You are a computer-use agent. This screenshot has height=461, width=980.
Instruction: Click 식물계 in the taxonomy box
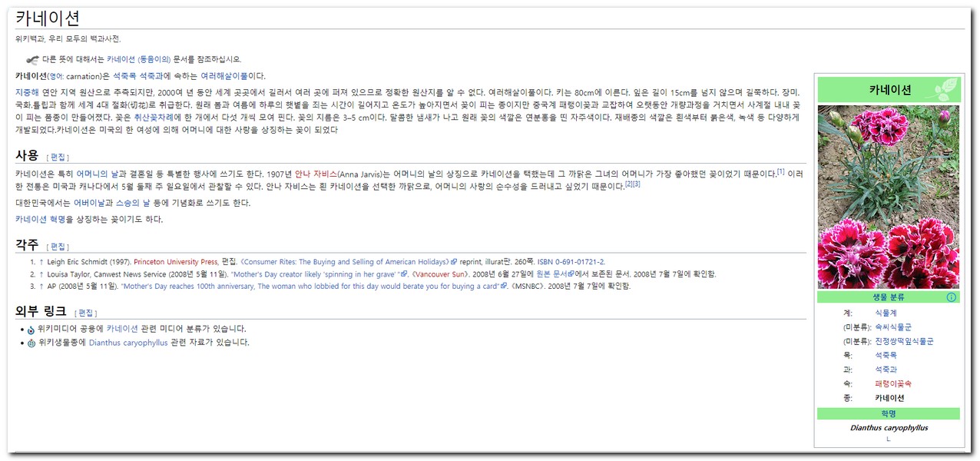click(886, 313)
